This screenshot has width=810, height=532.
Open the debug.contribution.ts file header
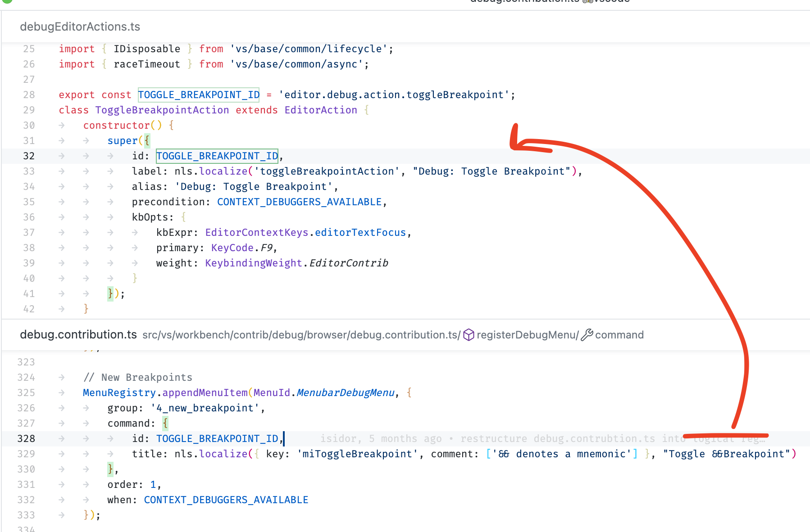coord(78,335)
